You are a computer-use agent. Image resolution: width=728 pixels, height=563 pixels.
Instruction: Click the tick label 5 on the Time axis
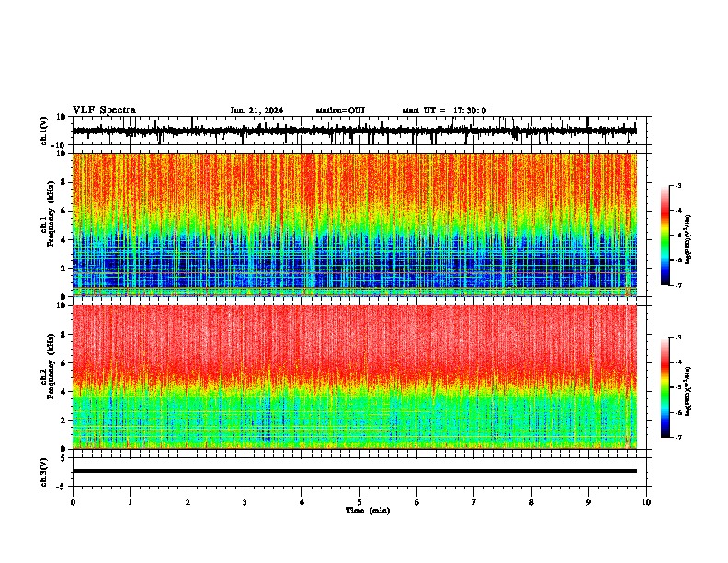coord(359,502)
